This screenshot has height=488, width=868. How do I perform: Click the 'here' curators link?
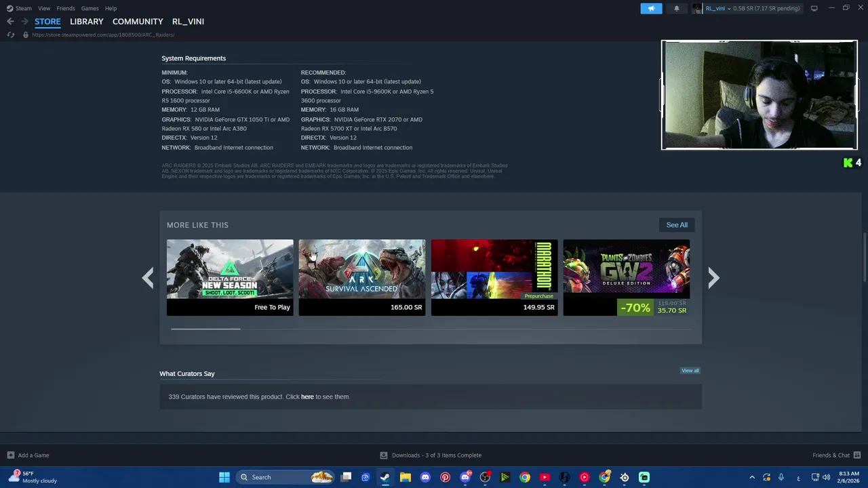pos(307,396)
